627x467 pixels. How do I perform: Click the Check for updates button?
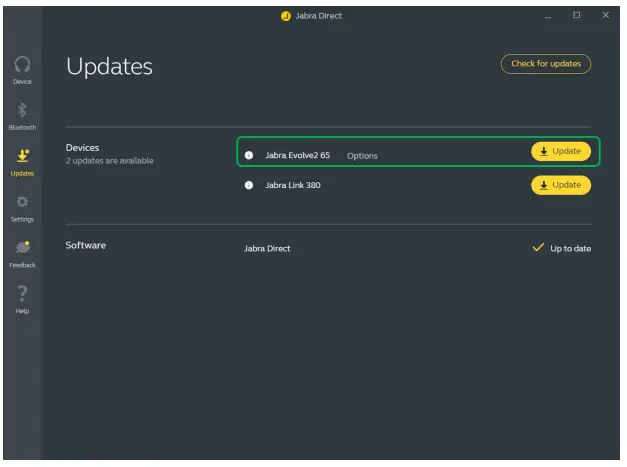(x=545, y=64)
